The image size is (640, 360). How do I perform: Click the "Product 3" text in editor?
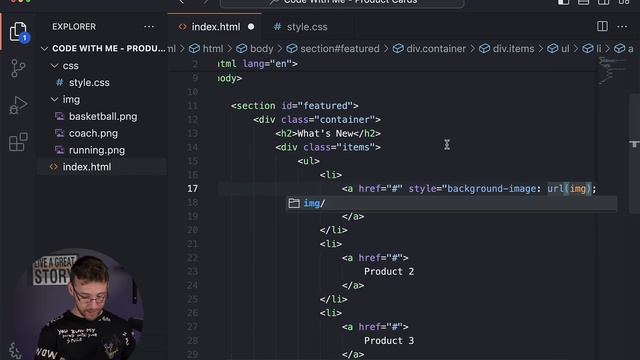click(389, 340)
